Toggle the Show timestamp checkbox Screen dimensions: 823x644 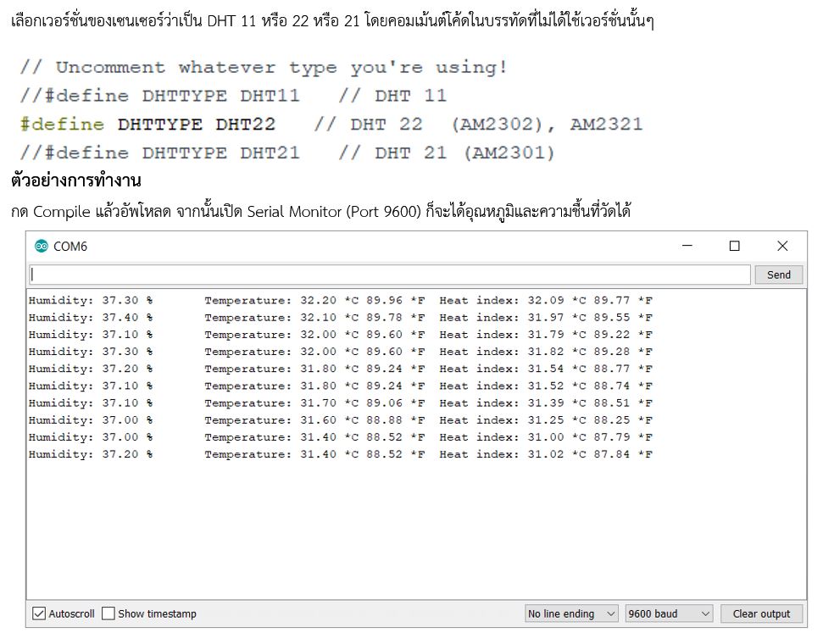pyautogui.click(x=108, y=613)
